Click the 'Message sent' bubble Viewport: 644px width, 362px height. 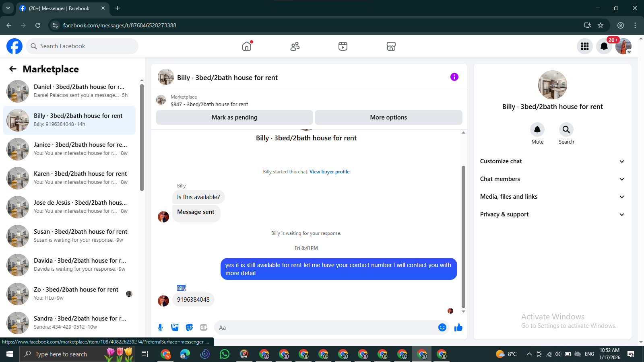pos(196,213)
